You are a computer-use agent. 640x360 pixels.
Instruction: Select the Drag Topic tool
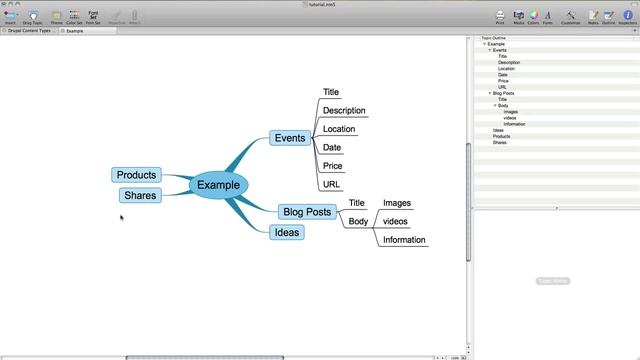pyautogui.click(x=33, y=16)
